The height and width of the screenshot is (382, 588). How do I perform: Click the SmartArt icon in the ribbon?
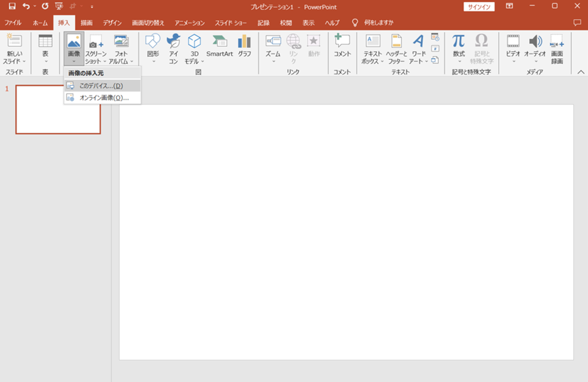219,46
